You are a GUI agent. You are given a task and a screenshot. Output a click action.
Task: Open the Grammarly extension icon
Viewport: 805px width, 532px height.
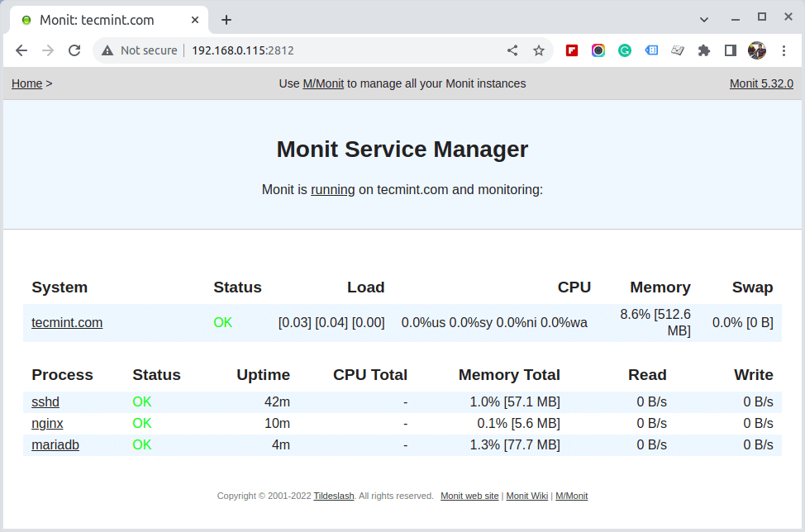[x=624, y=50]
